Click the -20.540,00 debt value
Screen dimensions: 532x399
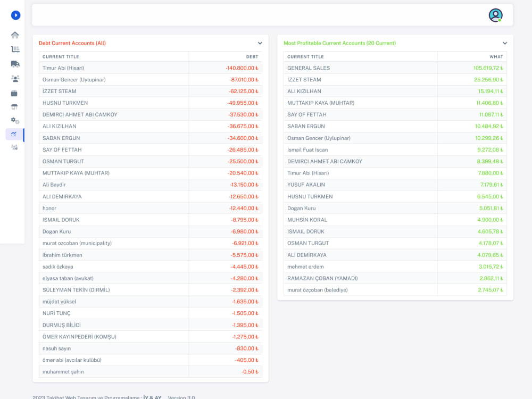tap(243, 173)
